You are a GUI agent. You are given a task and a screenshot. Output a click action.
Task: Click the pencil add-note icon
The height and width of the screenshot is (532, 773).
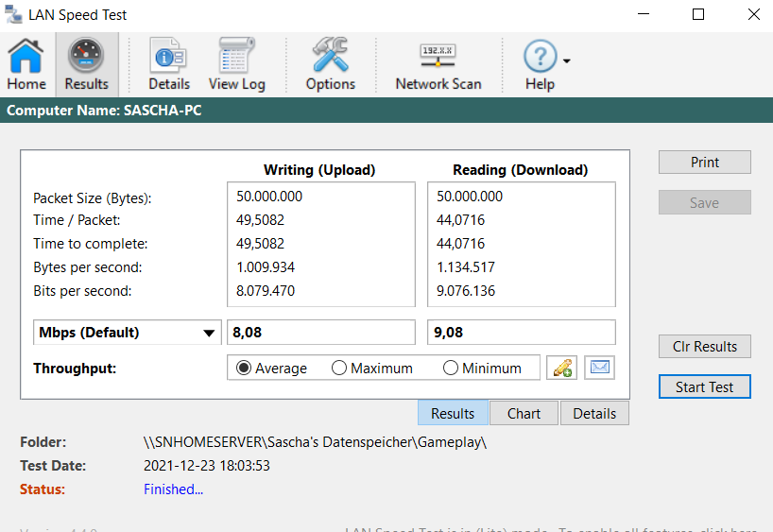pos(561,368)
